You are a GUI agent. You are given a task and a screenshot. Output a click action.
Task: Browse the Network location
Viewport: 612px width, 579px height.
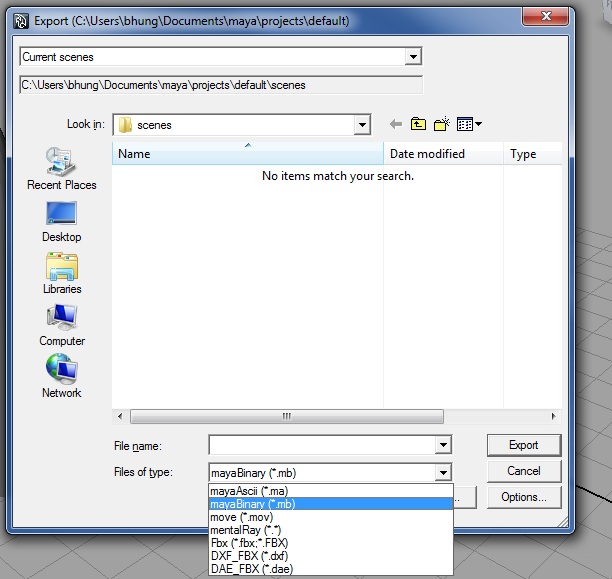coord(61,371)
